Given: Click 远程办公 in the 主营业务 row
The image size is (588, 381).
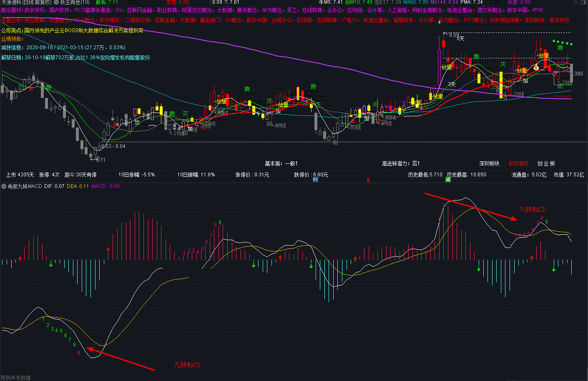Looking at the screenshot, I should click(282, 20).
